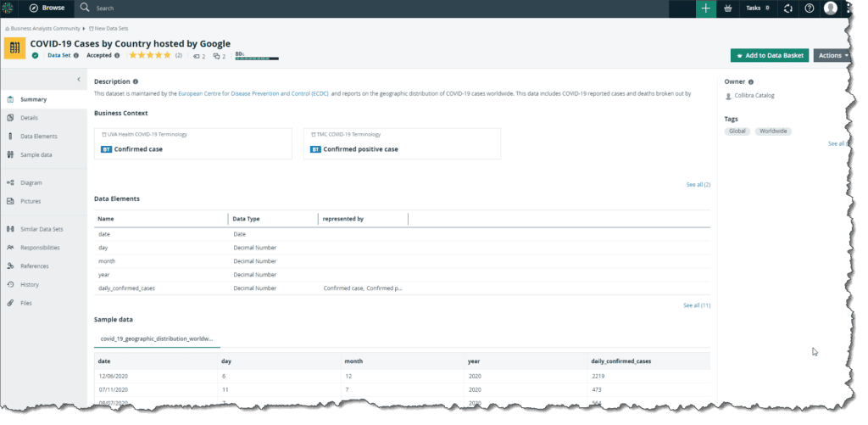Viewport: 868px width, 425px height.
Task: Click the Confirmed case represented-by link
Action: (x=343, y=288)
